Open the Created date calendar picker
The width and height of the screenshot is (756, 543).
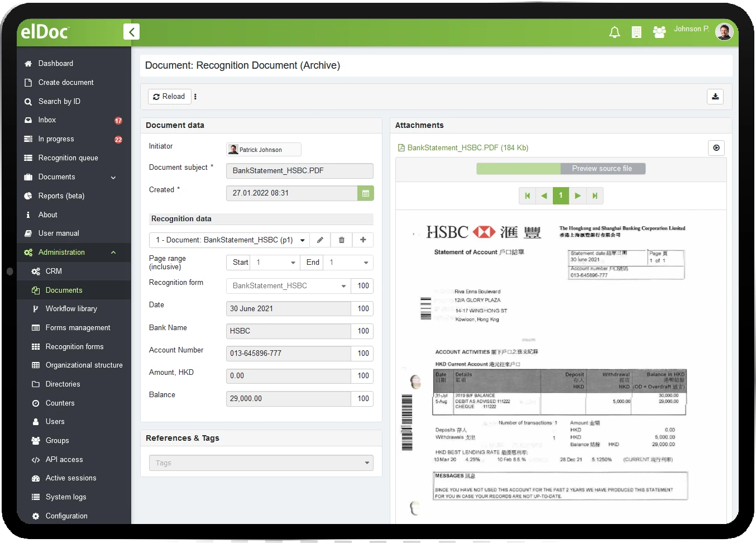366,193
